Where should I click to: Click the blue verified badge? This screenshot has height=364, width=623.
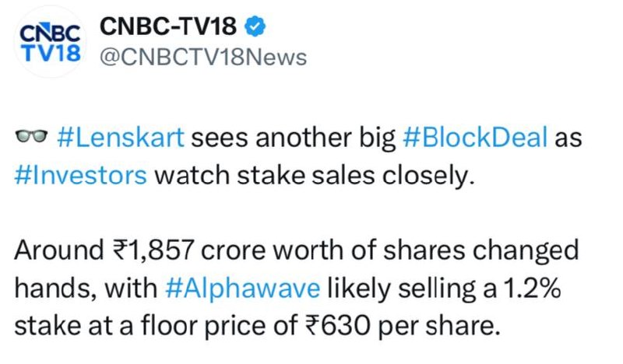tap(255, 26)
